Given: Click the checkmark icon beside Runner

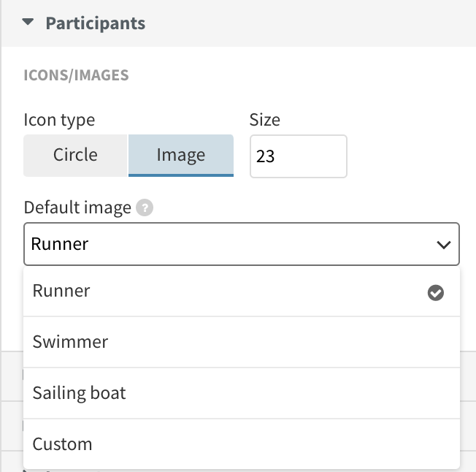Looking at the screenshot, I should point(436,293).
